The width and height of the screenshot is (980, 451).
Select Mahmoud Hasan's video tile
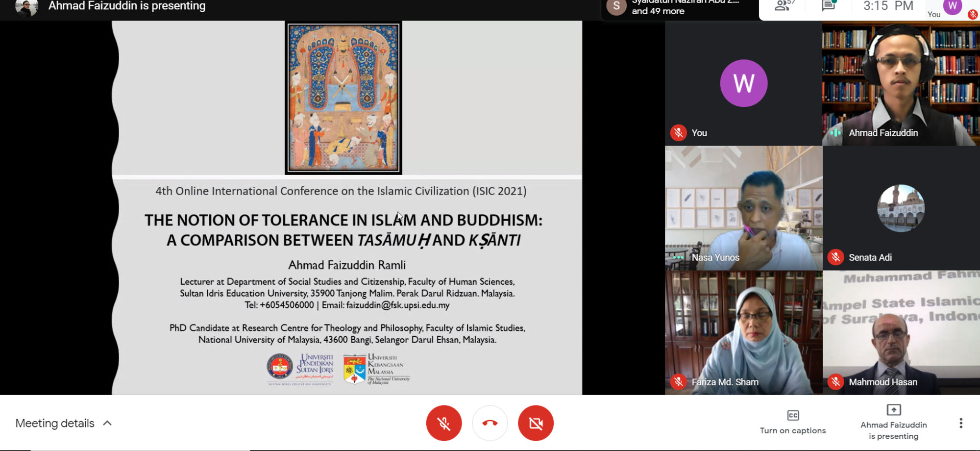(901, 332)
